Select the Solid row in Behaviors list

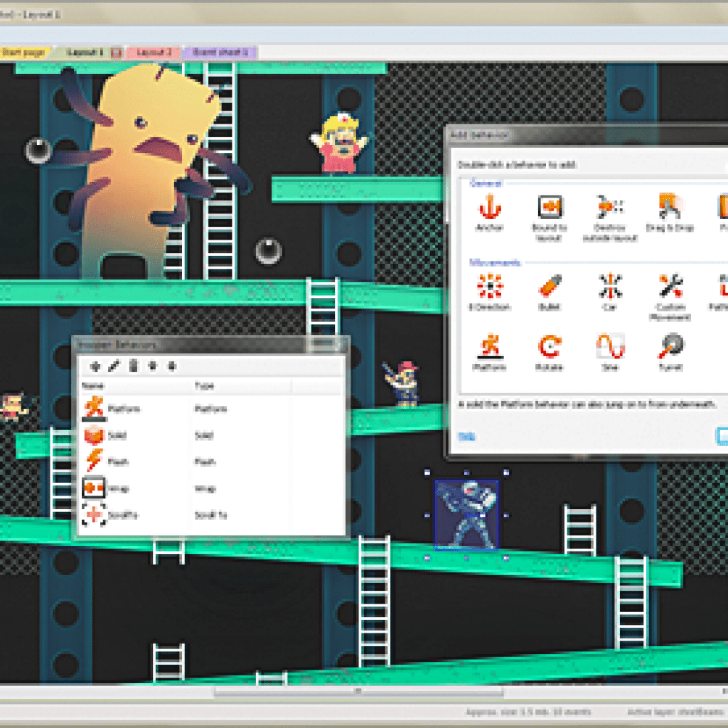tap(210, 436)
